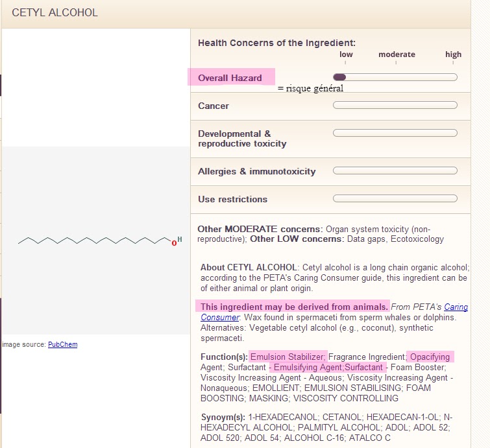Click the Overall Hazard rating bar

pos(395,77)
